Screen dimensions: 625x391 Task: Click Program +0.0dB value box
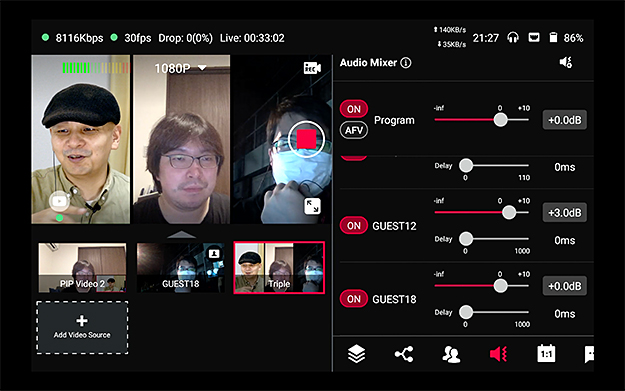[564, 120]
